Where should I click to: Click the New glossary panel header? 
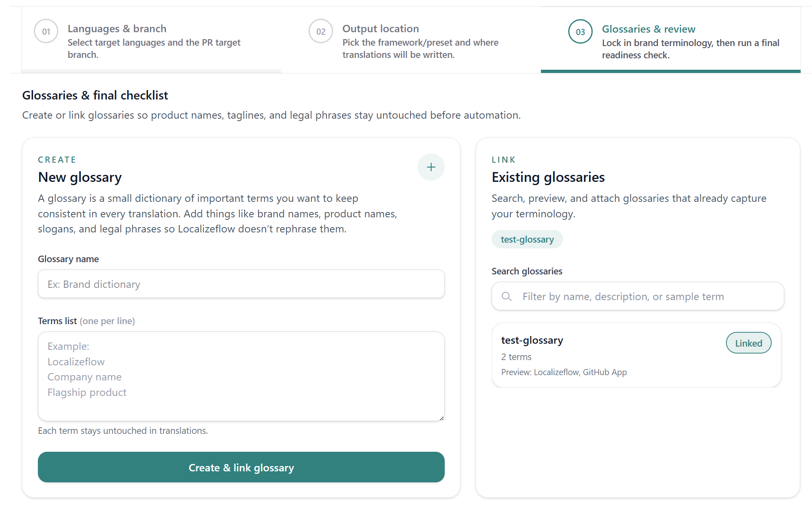click(80, 177)
